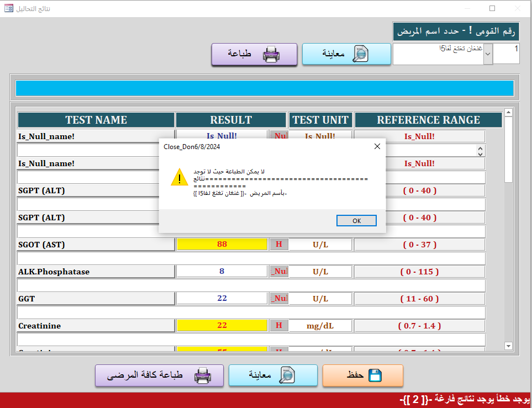Open the patient name dropdown arrow
The height and width of the screenshot is (408, 532).
[488, 55]
